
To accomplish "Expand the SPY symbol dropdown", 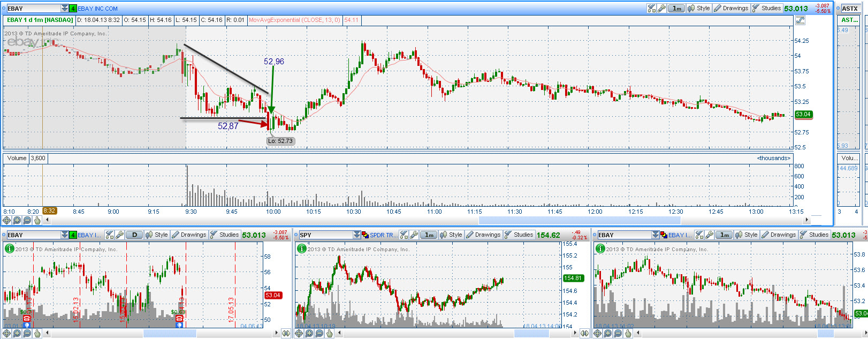I will click(357, 235).
